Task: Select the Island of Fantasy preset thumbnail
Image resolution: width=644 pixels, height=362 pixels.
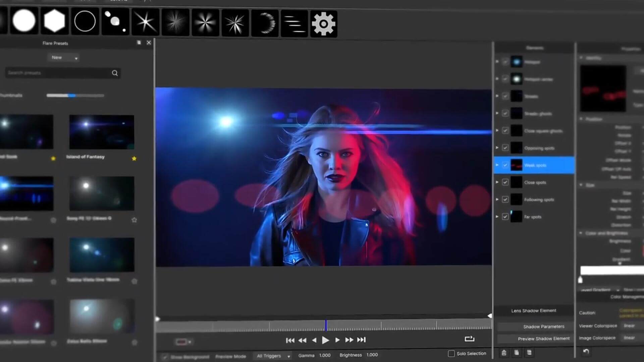Action: tap(102, 132)
